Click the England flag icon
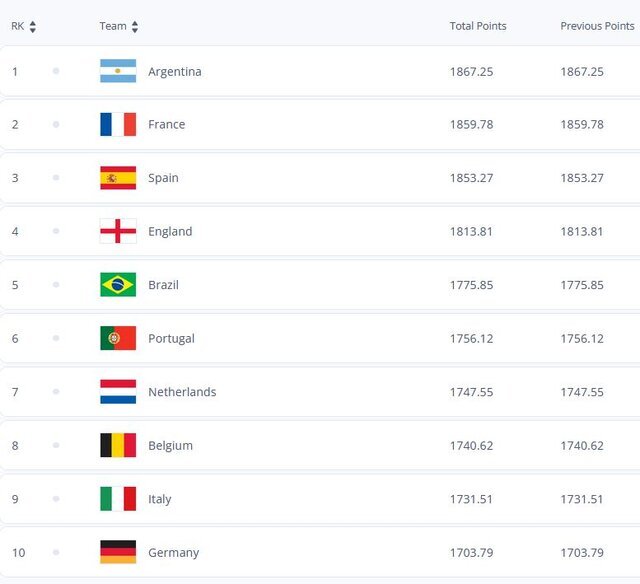Image resolution: width=640 pixels, height=584 pixels. [x=118, y=231]
